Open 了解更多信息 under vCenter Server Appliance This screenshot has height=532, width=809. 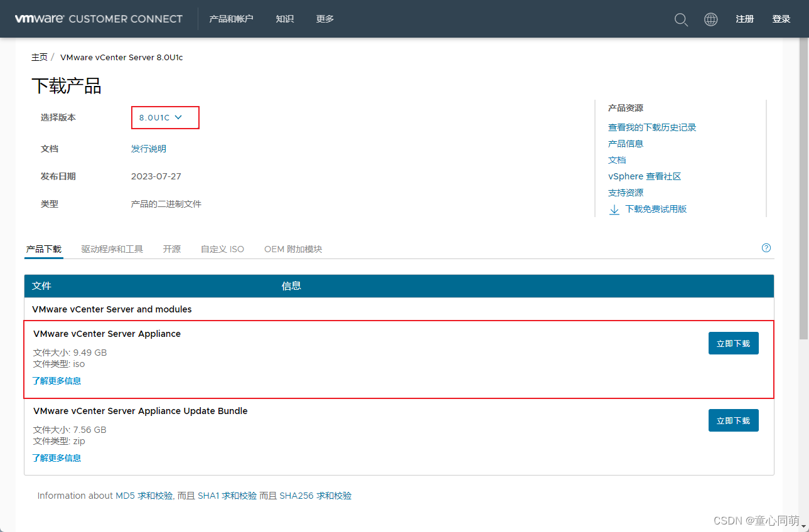coord(56,381)
